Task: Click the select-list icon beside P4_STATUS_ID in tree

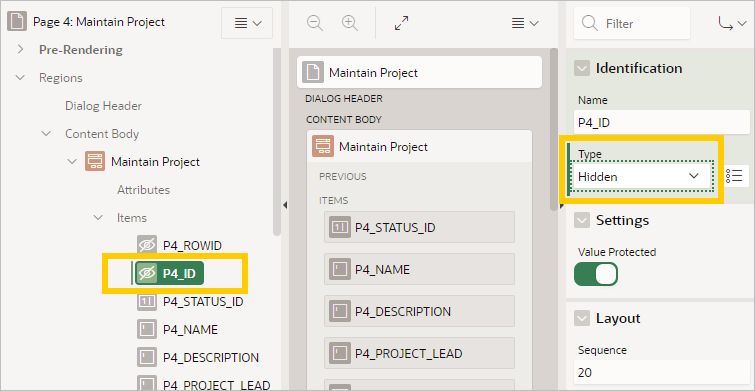Action: 146,302
